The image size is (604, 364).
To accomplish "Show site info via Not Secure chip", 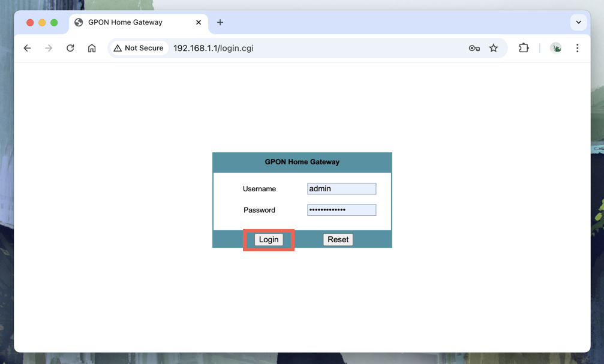I will (139, 48).
